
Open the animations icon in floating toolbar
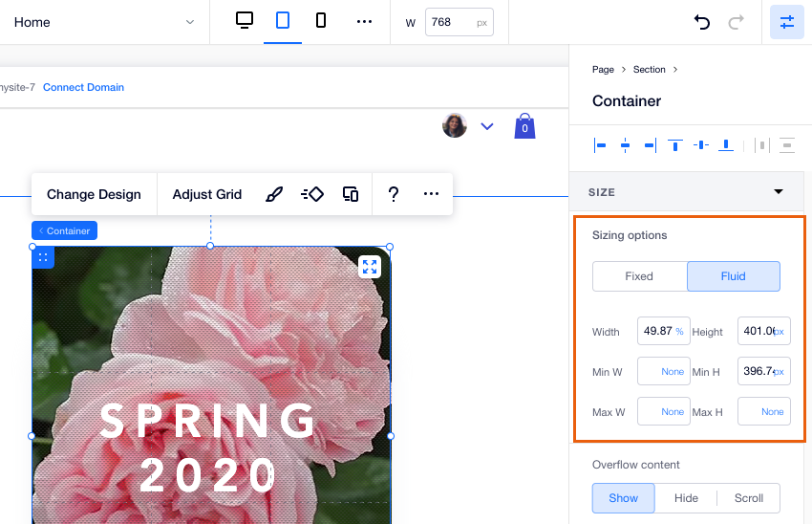pyautogui.click(x=312, y=194)
